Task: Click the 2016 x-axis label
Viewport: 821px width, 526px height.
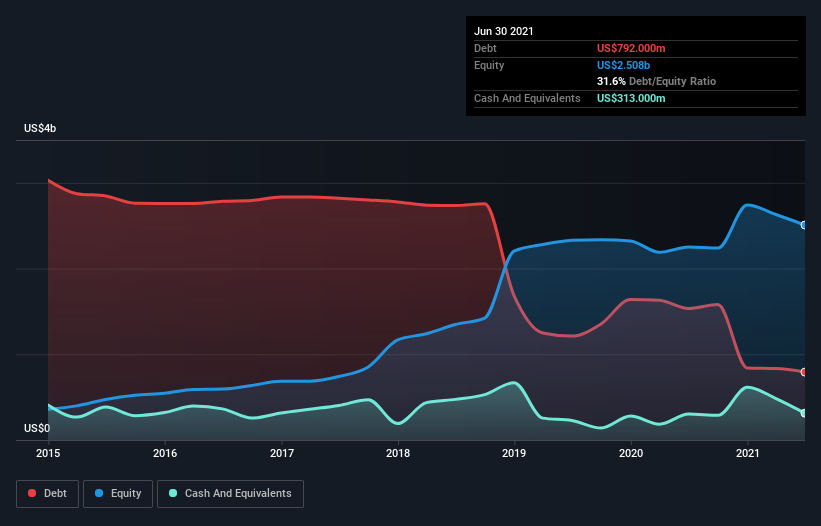Action: coord(165,453)
